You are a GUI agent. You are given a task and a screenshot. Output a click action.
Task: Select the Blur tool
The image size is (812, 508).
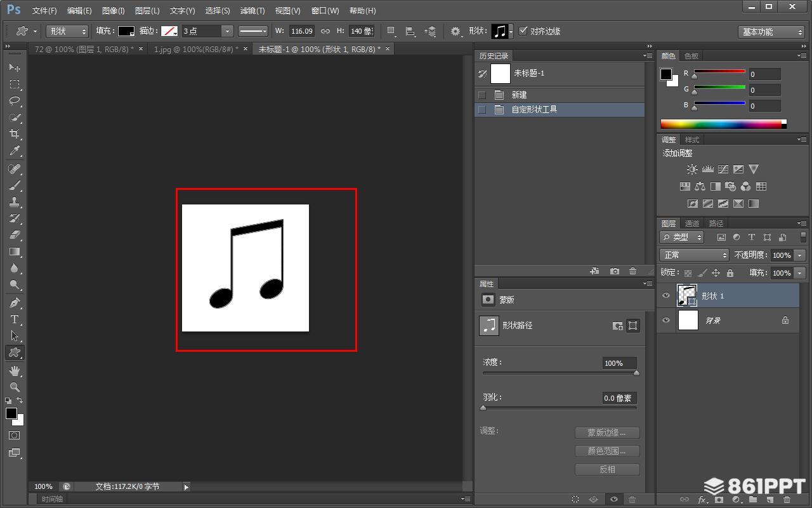pyautogui.click(x=15, y=269)
